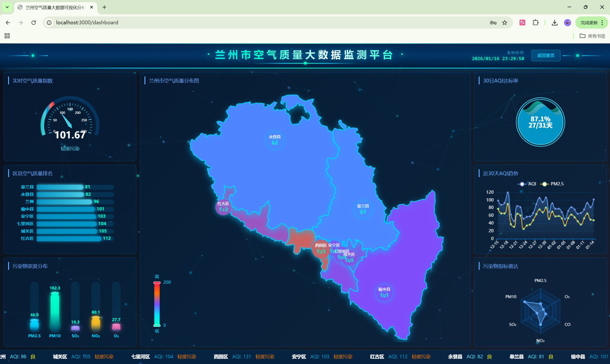Click the top handle of map color scale
610x364 pixels.
157,283
